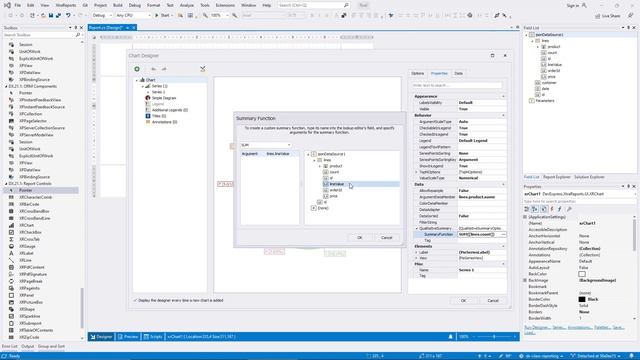Open the XtraReports menu
640x360 pixels.
[66, 5]
